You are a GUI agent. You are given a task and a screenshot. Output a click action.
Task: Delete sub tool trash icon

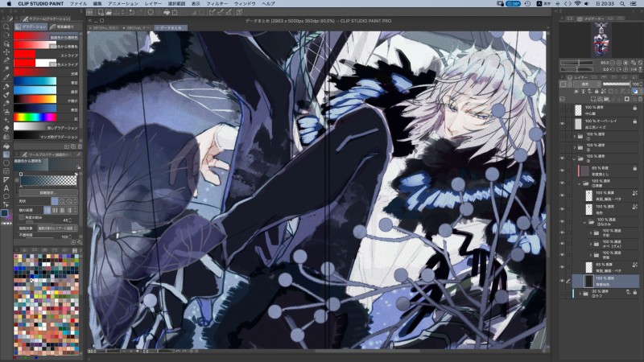click(80, 146)
